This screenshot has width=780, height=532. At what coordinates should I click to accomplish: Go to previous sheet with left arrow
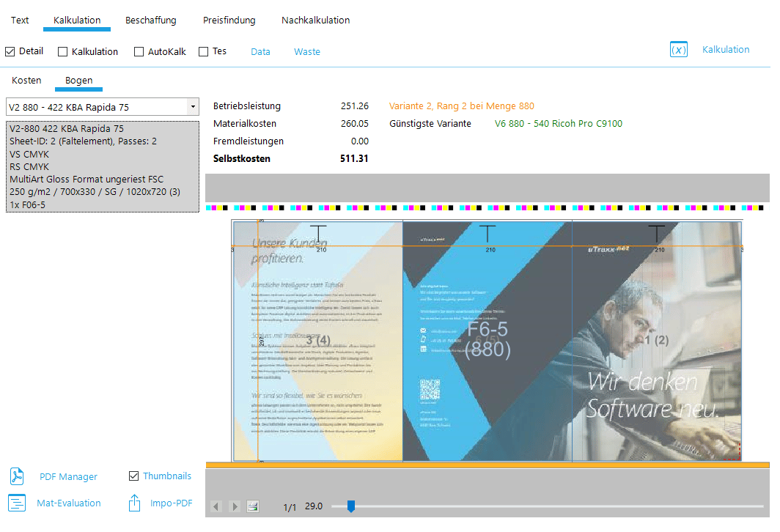tap(216, 506)
